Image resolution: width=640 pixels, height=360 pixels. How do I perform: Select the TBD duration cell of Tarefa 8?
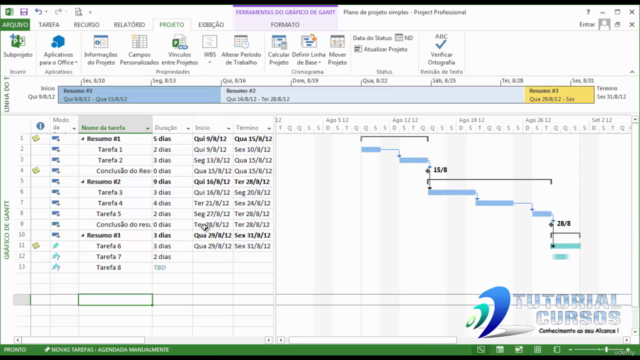172,267
